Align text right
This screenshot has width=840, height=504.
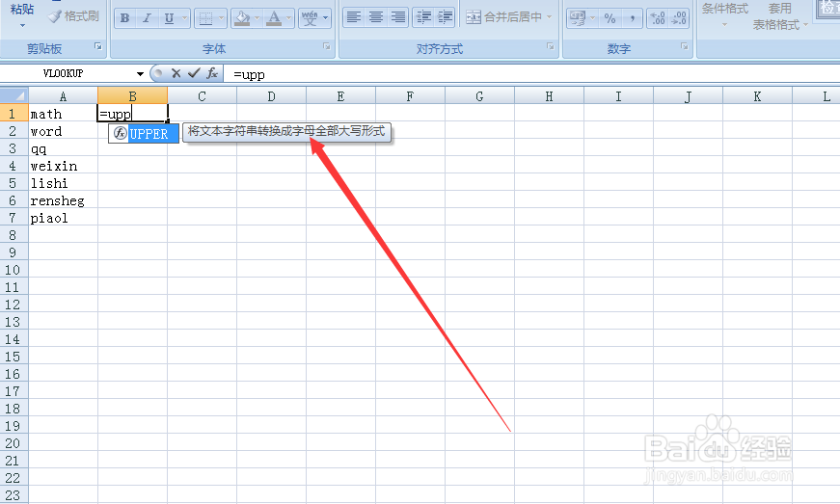click(398, 17)
